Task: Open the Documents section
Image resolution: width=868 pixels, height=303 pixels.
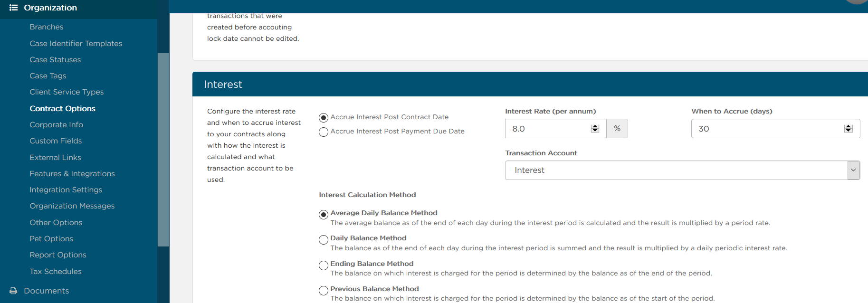Action: (x=47, y=291)
